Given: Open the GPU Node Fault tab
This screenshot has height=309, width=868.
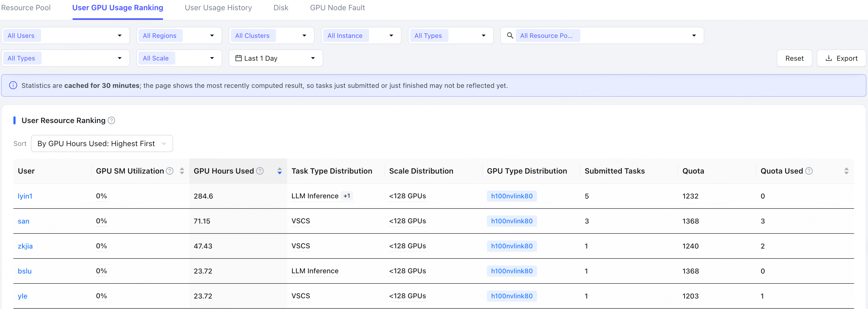Looking at the screenshot, I should 337,8.
